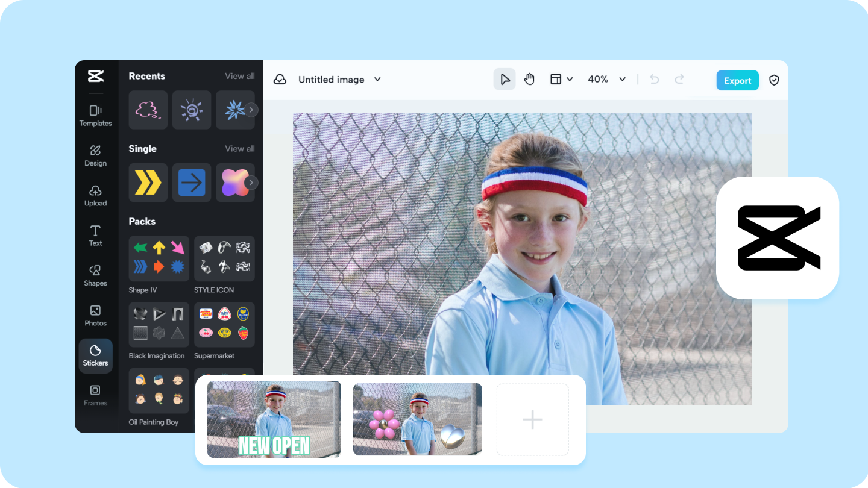
Task: Click View all next to Single
Action: (240, 149)
